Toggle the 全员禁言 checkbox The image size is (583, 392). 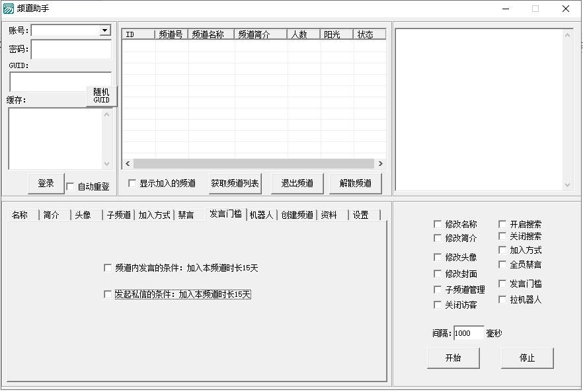pos(502,264)
